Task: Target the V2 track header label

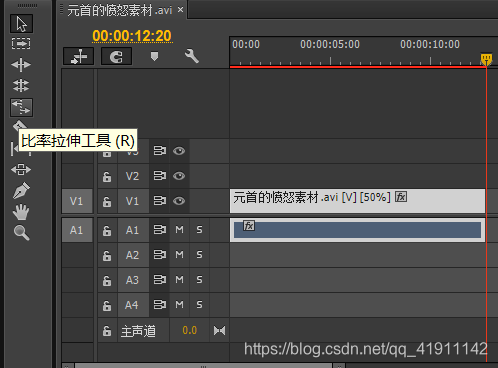Action: tap(133, 176)
